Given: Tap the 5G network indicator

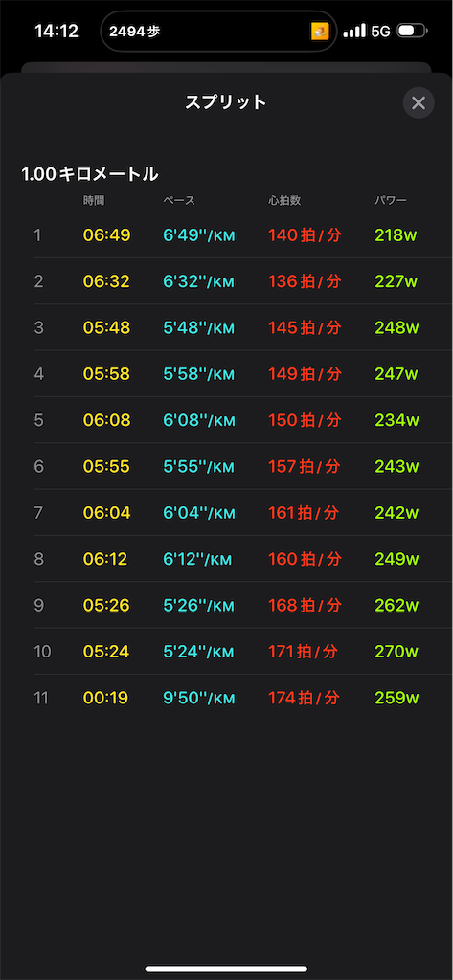Looking at the screenshot, I should [x=380, y=32].
